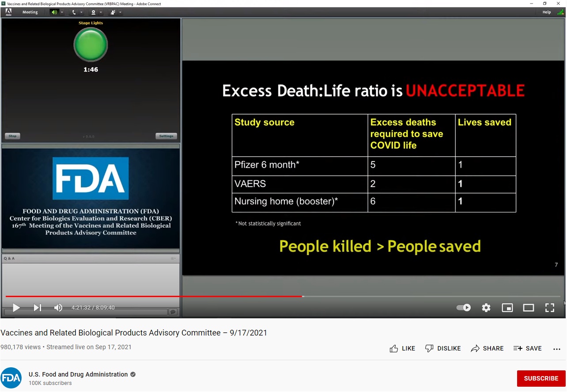
Task: Open the more actions ellipsis menu
Action: (x=557, y=349)
